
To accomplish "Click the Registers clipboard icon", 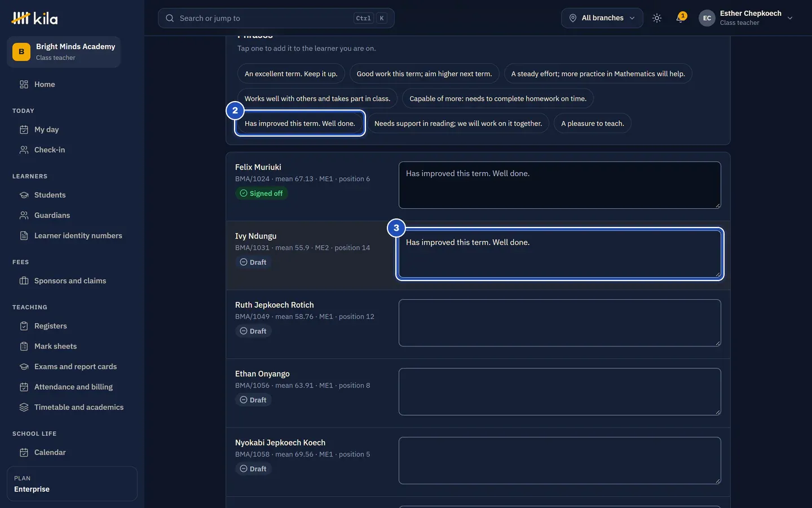I will 24,326.
